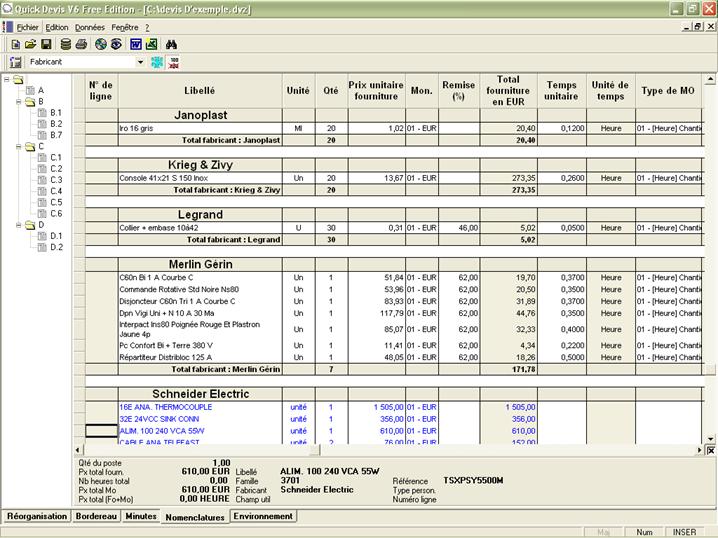The height and width of the screenshot is (538, 718).
Task: Click the Print toolbar icon
Action: (81, 44)
